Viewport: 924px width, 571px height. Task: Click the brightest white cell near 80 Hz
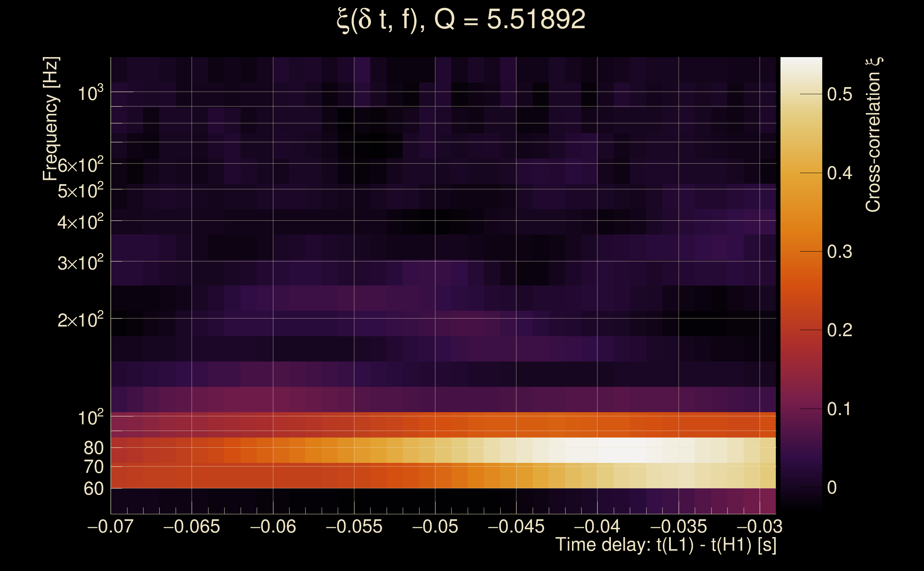614,450
